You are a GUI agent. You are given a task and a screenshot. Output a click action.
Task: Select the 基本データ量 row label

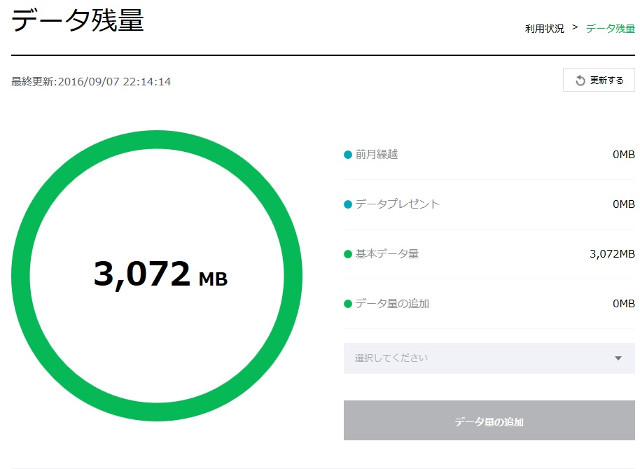[x=387, y=254]
